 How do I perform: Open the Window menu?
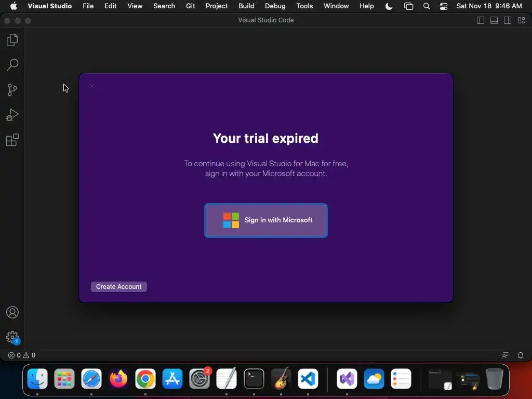click(336, 6)
